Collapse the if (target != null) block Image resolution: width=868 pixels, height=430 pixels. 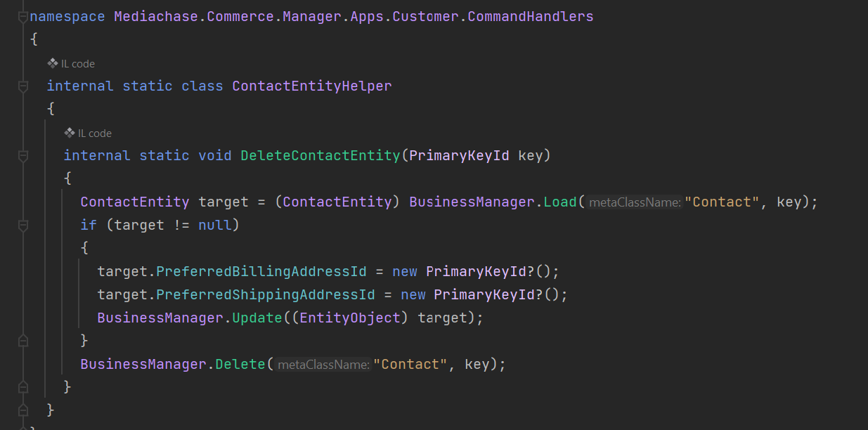coord(22,226)
